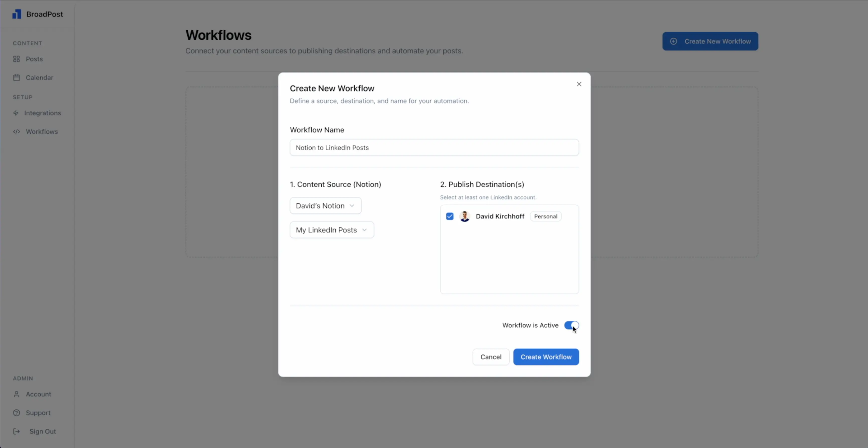This screenshot has width=868, height=448.
Task: Click David Kirchhoff's profile avatar
Action: point(465,216)
